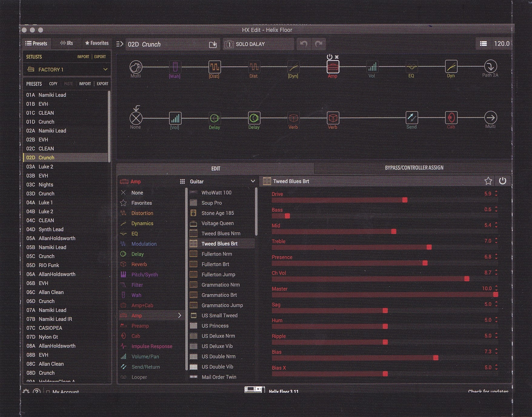Toggle the power icon above Amp block
Screen dimensions: 532x417
pyautogui.click(x=329, y=57)
